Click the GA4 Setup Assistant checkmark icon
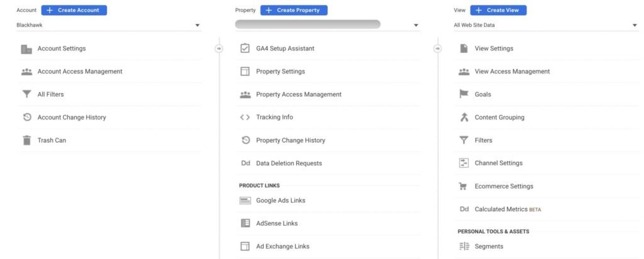Image resolution: width=644 pixels, height=259 pixels. tap(245, 48)
